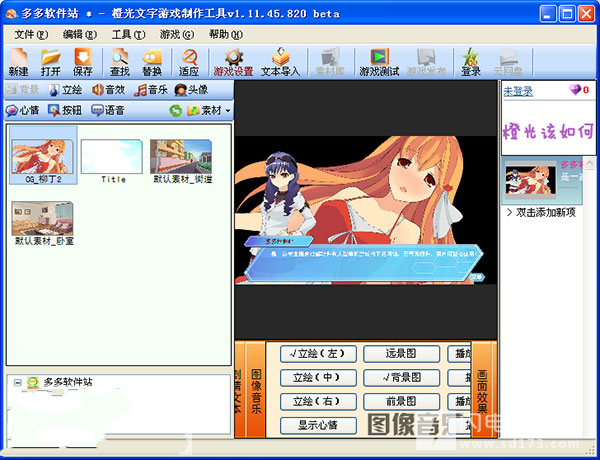Click the 显示心情 button
Image resolution: width=600 pixels, height=460 pixels.
pos(318,425)
